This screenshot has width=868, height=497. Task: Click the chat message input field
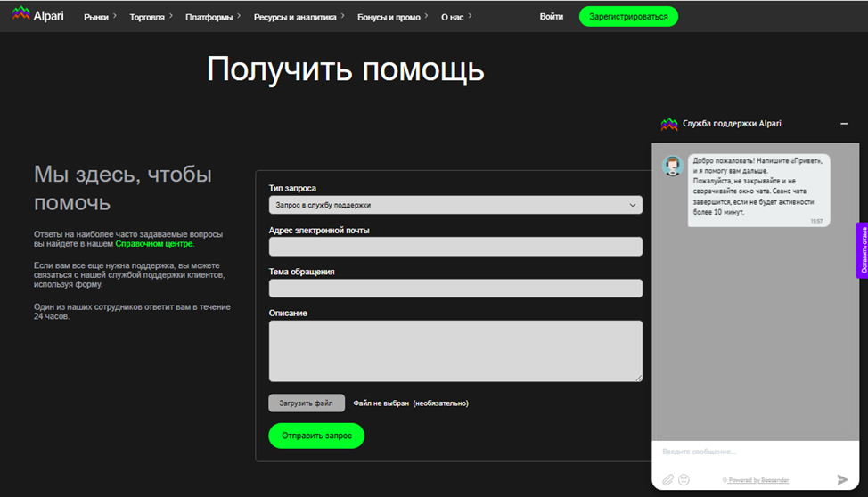pyautogui.click(x=755, y=452)
